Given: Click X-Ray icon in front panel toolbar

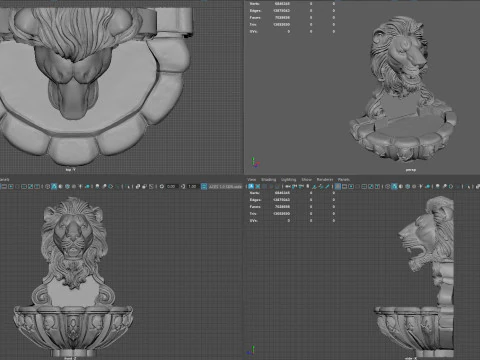Looking at the screenshot, I should click(138, 186).
